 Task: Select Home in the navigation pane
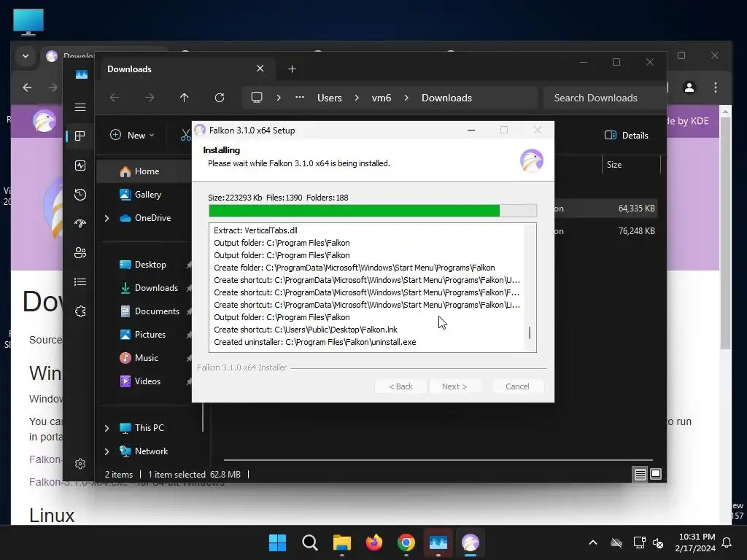(x=145, y=171)
